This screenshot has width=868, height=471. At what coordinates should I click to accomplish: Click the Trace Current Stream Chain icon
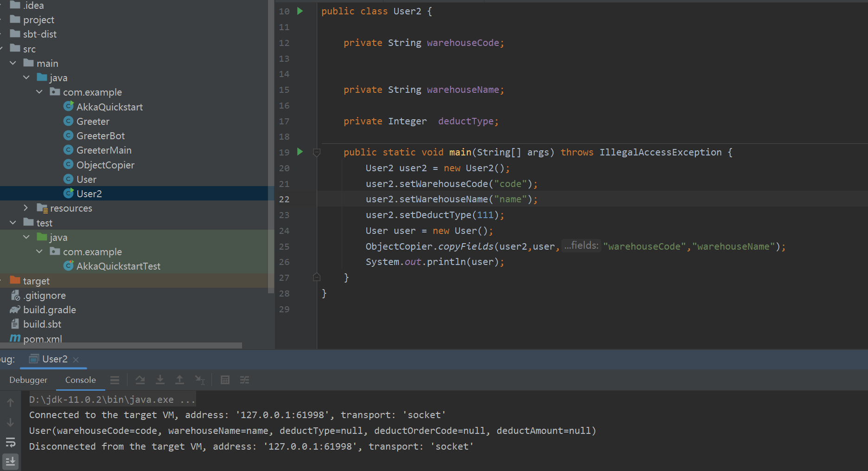245,380
